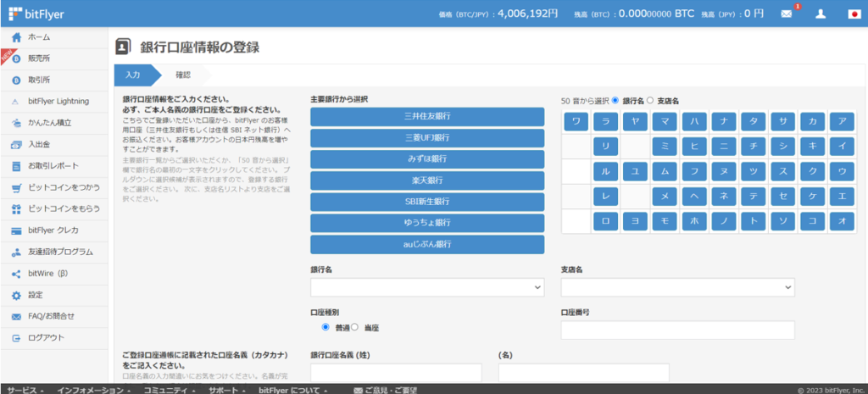Viewport: 868px width, 394px height.
Task: Click the 口座番号 input field
Action: pyautogui.click(x=677, y=330)
